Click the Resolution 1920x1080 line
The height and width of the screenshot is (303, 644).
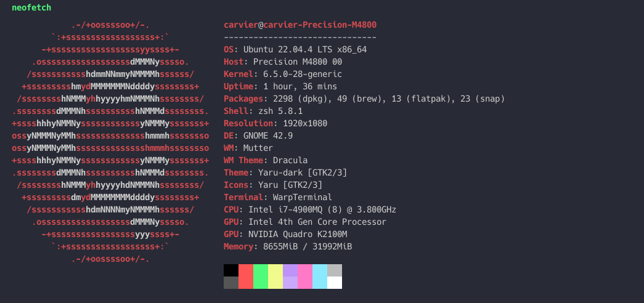click(275, 124)
